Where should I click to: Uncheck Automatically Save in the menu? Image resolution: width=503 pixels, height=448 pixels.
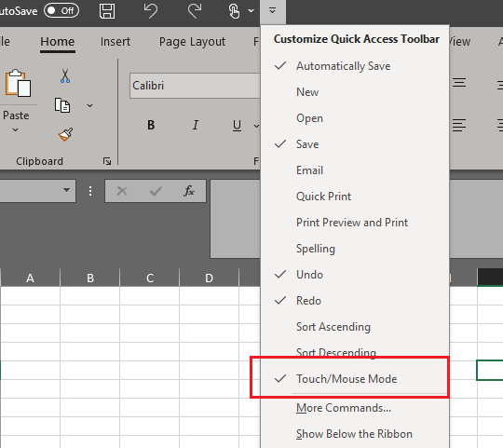coord(355,66)
